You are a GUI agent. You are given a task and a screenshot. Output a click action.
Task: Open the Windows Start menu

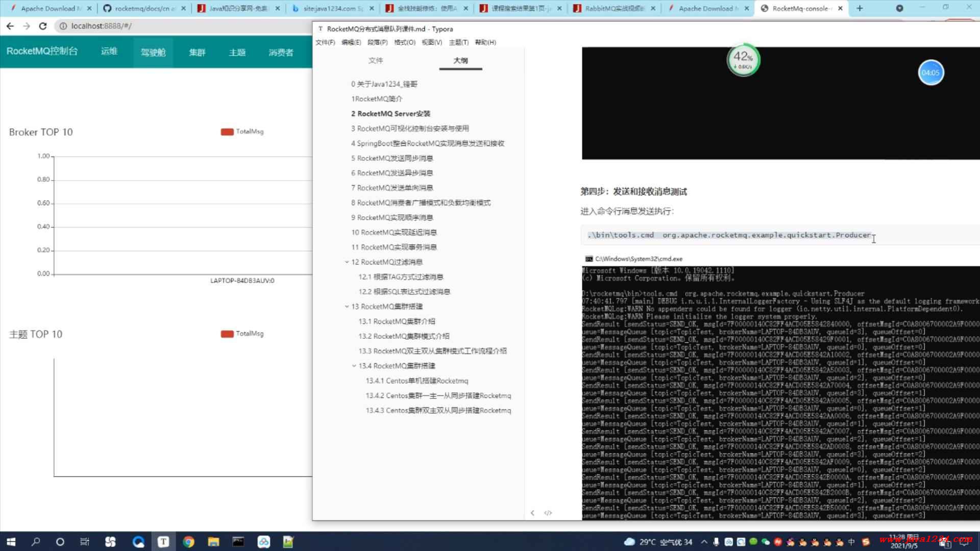click(11, 541)
